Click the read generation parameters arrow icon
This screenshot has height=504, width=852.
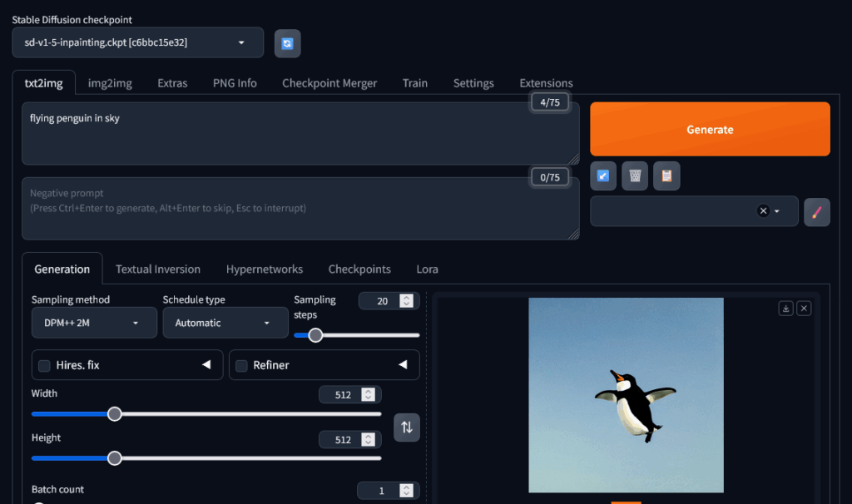[x=603, y=175]
